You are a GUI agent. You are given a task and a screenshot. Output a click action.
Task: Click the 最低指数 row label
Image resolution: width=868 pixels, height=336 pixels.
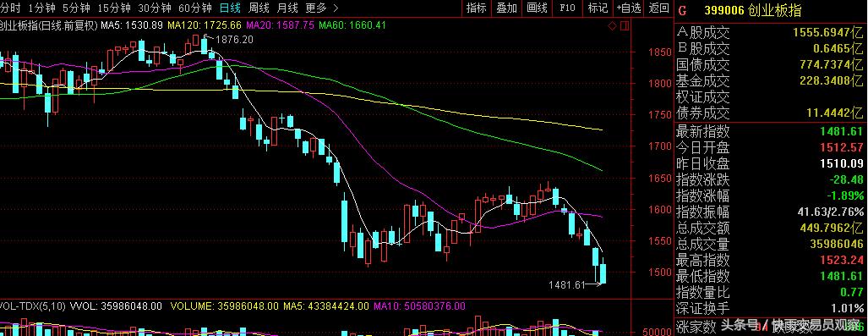tap(702, 276)
